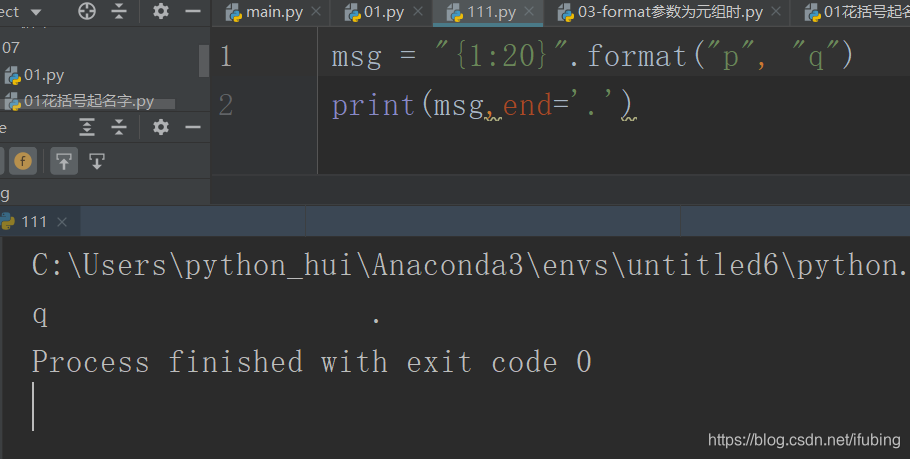Toggle the show fields 'f' icon
The width and height of the screenshot is (910, 459).
(23, 161)
